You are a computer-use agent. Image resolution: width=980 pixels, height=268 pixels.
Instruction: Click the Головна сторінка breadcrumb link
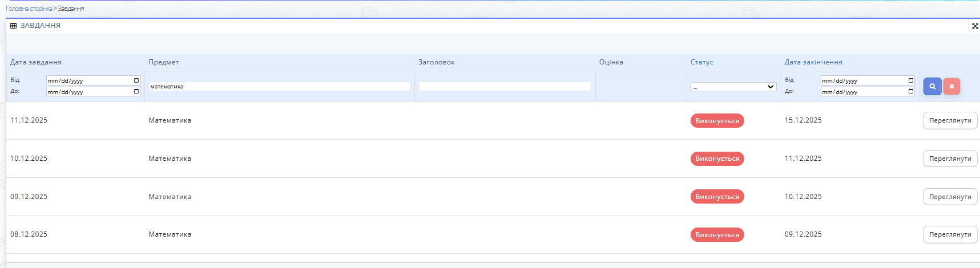[x=29, y=9]
